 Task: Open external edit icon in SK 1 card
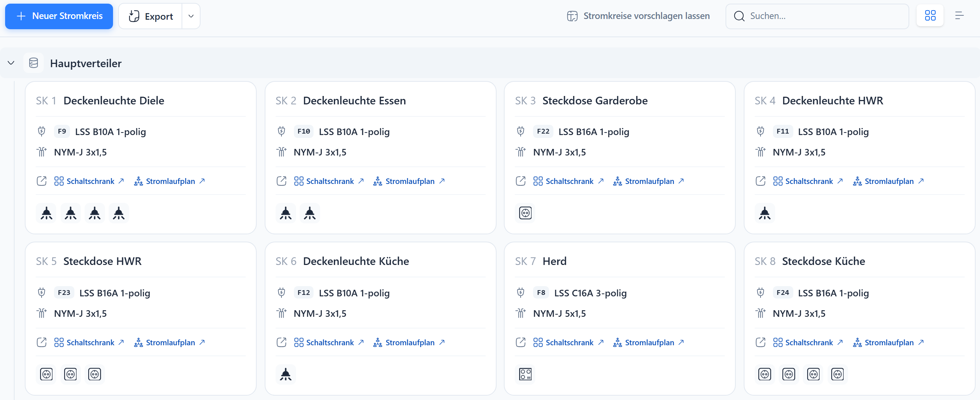(42, 181)
